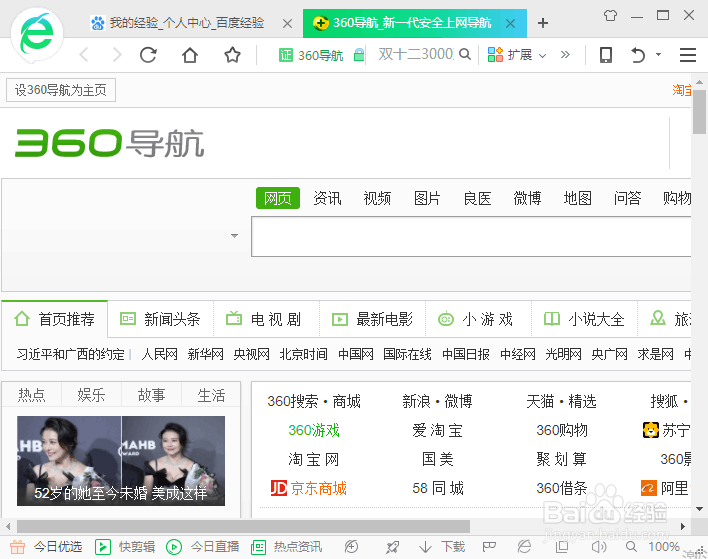
Task: Select the 微博 search tab
Action: tap(527, 198)
